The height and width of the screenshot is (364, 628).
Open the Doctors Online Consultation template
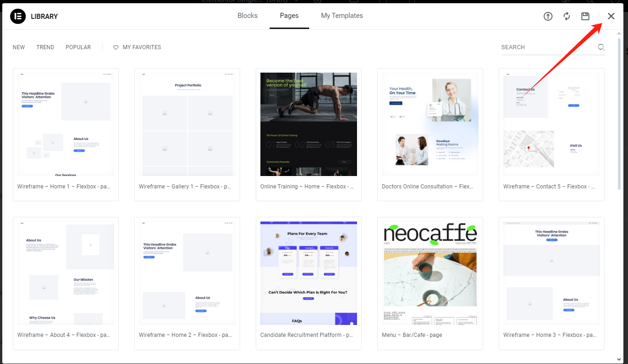[430, 124]
